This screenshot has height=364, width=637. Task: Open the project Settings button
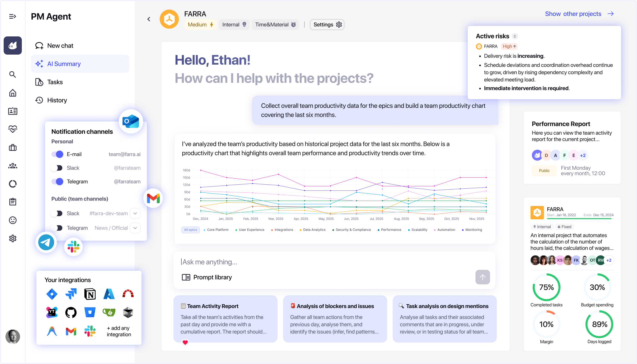click(x=327, y=25)
